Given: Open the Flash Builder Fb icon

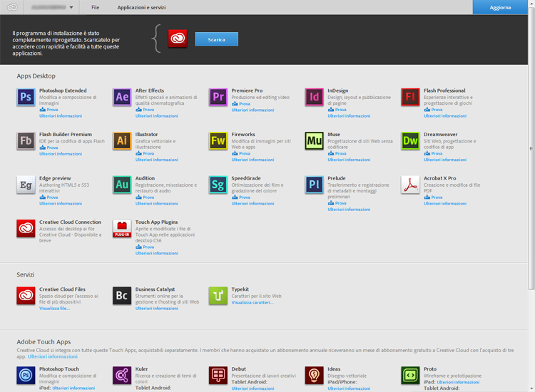Looking at the screenshot, I should pos(26,141).
